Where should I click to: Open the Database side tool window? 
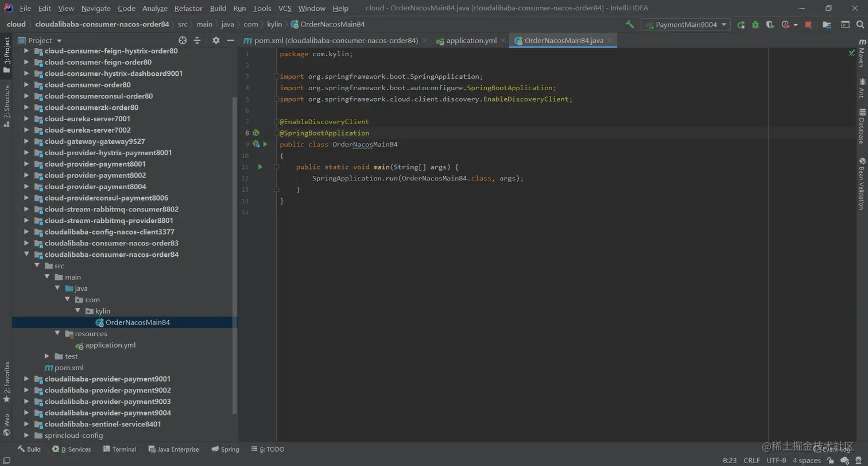click(x=862, y=125)
